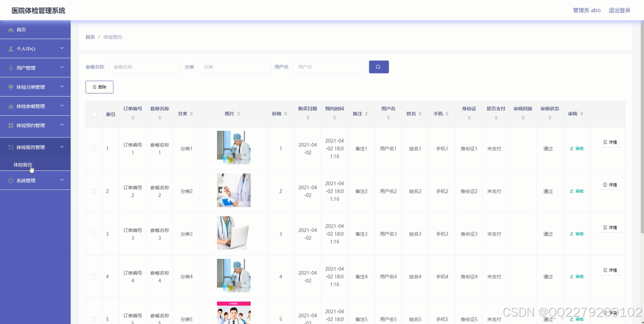Tick the checkbox for row 1

point(93,148)
